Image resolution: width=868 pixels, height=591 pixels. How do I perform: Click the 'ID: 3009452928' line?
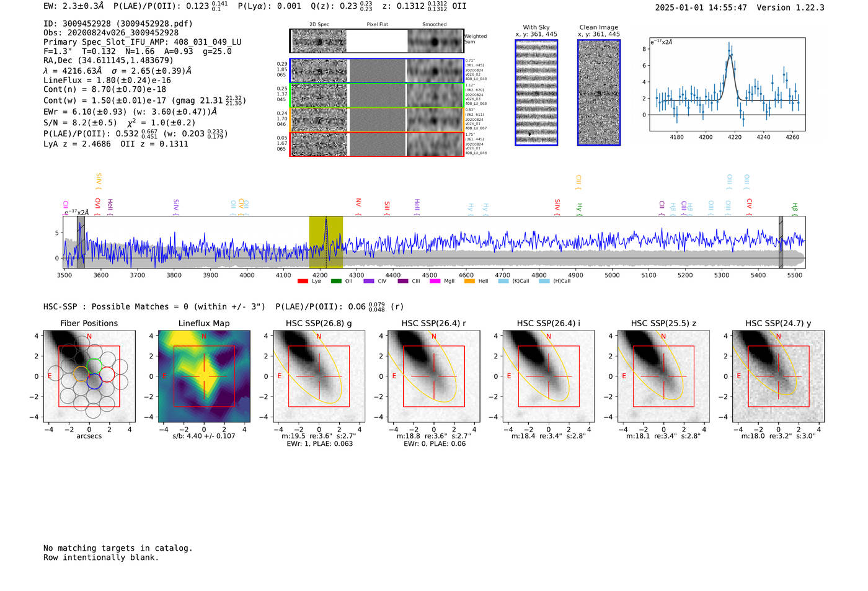point(118,24)
